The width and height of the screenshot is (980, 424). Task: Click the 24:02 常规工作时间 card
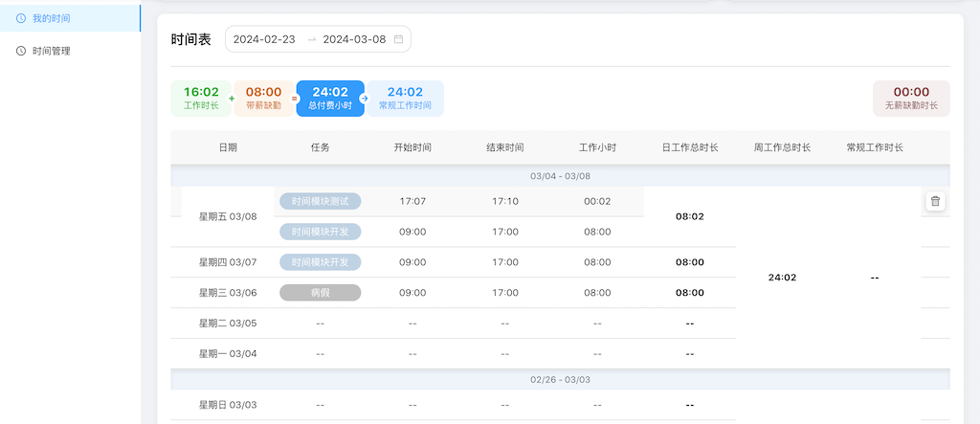point(405,99)
